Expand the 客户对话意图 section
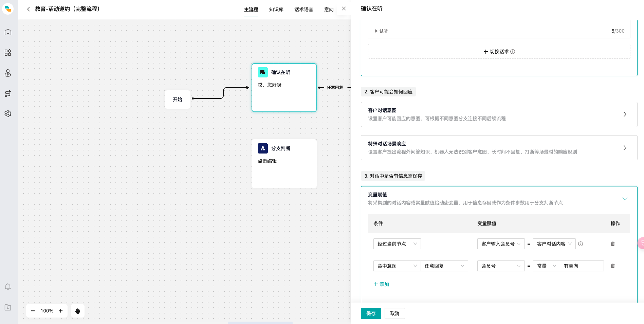Viewport: 644px width, 324px height. tap(499, 114)
